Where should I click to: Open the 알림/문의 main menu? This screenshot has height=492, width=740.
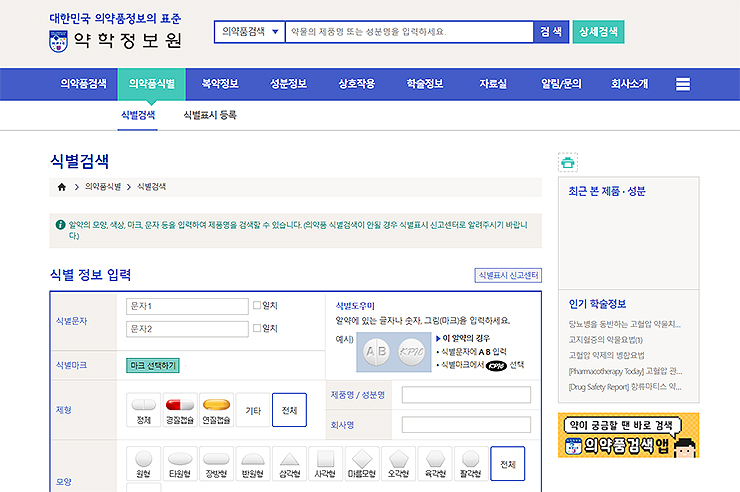coord(561,84)
